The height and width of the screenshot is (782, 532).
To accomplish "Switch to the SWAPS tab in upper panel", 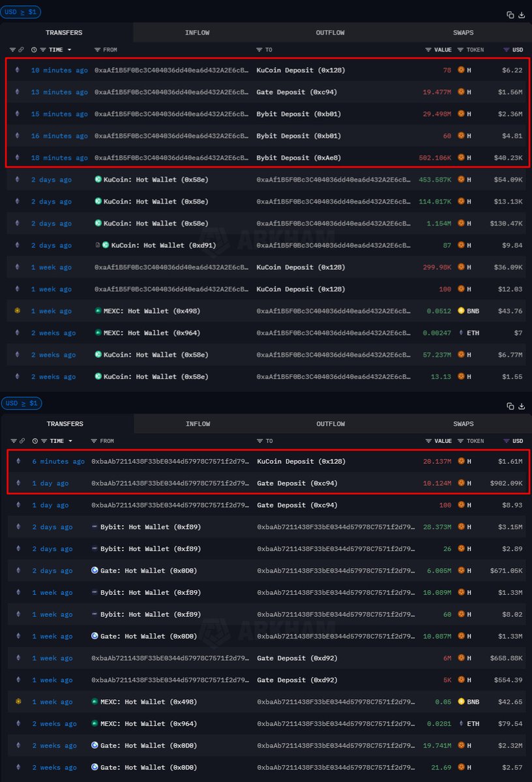I will click(x=463, y=33).
